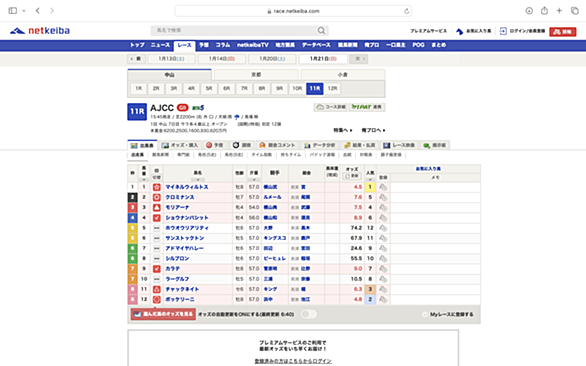586x366 pixels.
Task: Click Safari address bar race.netkeiba.com
Action: click(x=293, y=11)
